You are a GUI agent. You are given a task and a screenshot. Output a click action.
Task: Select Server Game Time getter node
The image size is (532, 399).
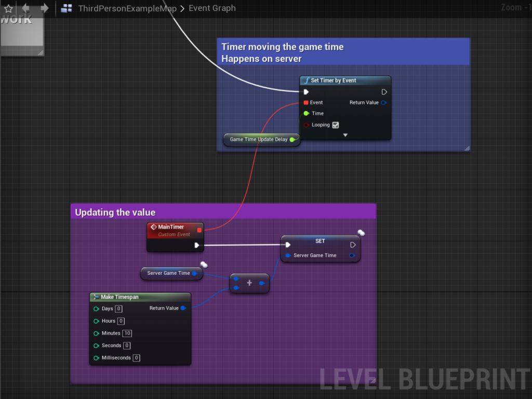pos(171,273)
